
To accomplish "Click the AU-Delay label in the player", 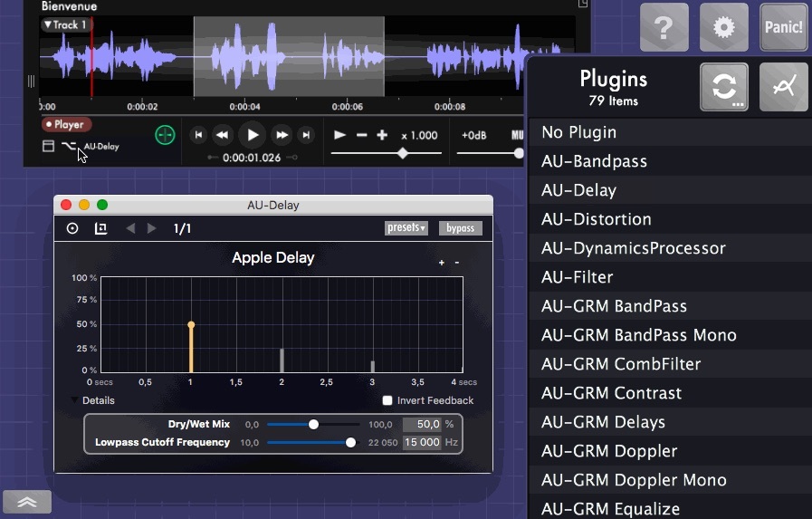I will (x=101, y=147).
